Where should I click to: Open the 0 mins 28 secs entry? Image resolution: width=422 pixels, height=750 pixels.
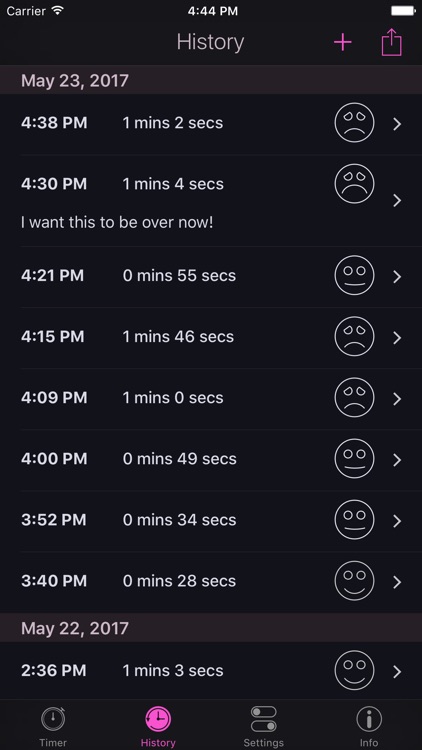click(211, 582)
